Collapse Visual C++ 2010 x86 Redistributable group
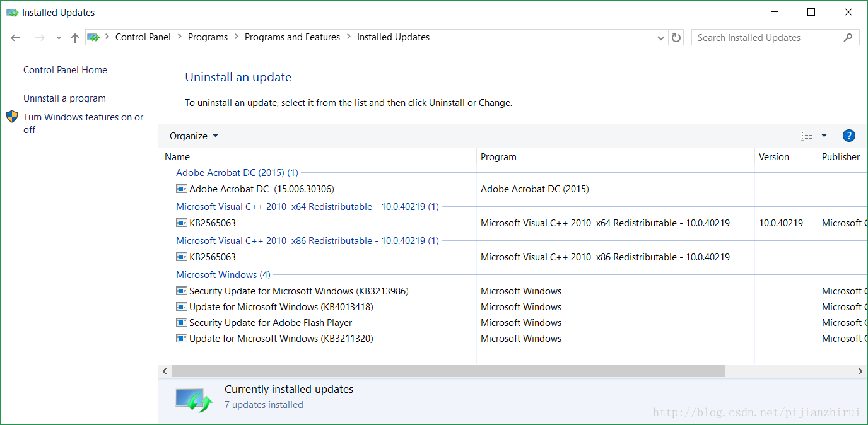 [307, 241]
